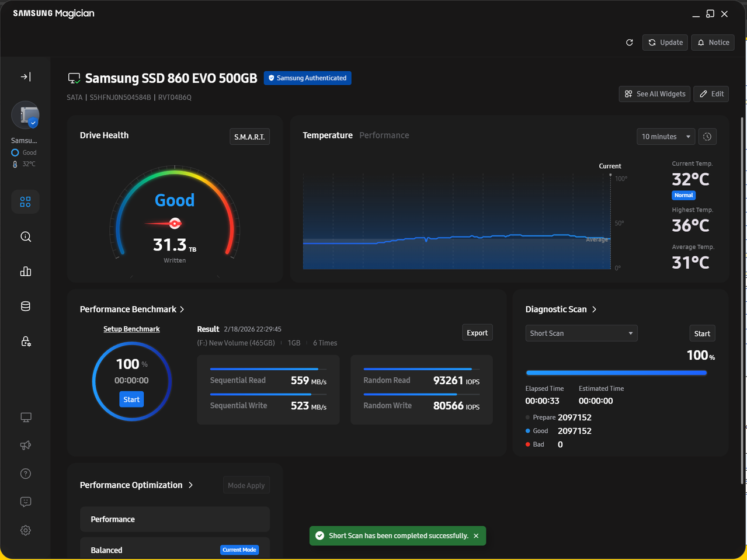Click the vertical scrollbar on the right
This screenshot has height=560, width=747.
[x=743, y=301]
